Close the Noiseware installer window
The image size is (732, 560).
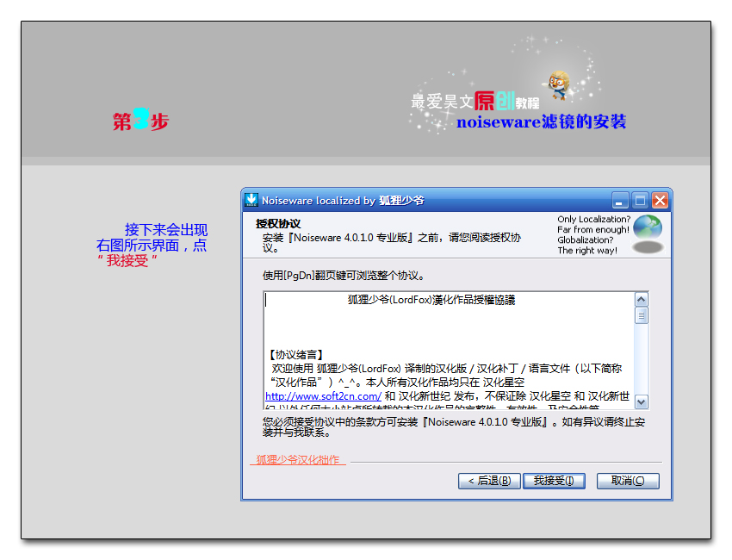(x=660, y=201)
